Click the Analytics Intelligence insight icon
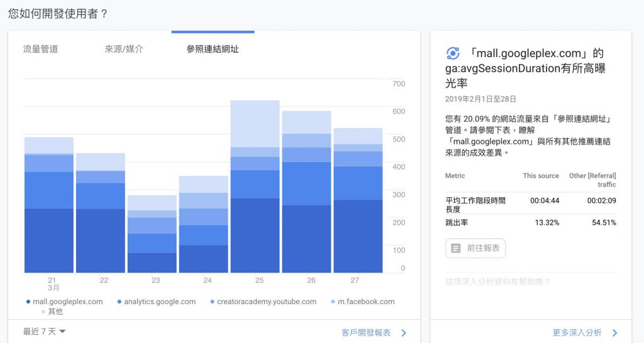644x343 pixels. tap(452, 53)
